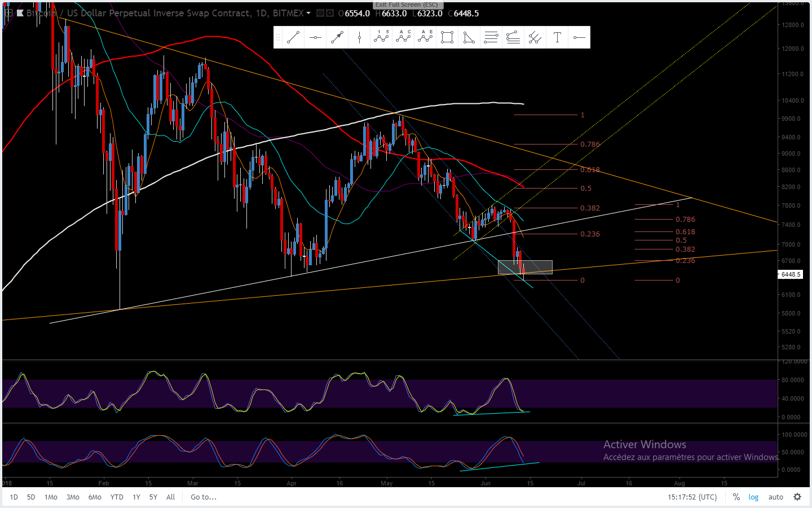812x508 pixels.
Task: Switch to YTD time range
Action: 117,497
